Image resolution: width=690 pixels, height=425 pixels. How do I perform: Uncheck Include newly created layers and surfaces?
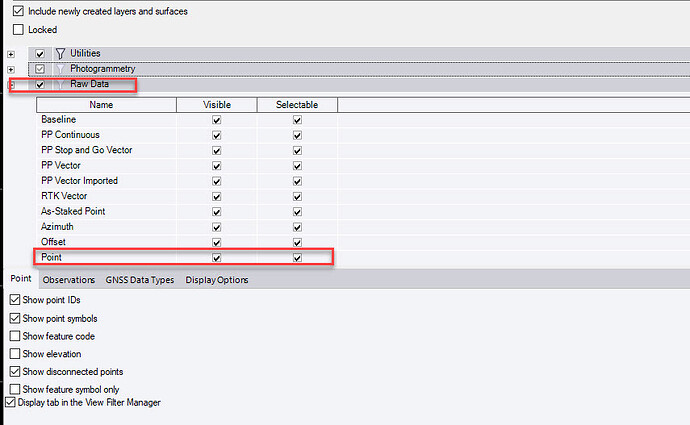click(x=18, y=11)
